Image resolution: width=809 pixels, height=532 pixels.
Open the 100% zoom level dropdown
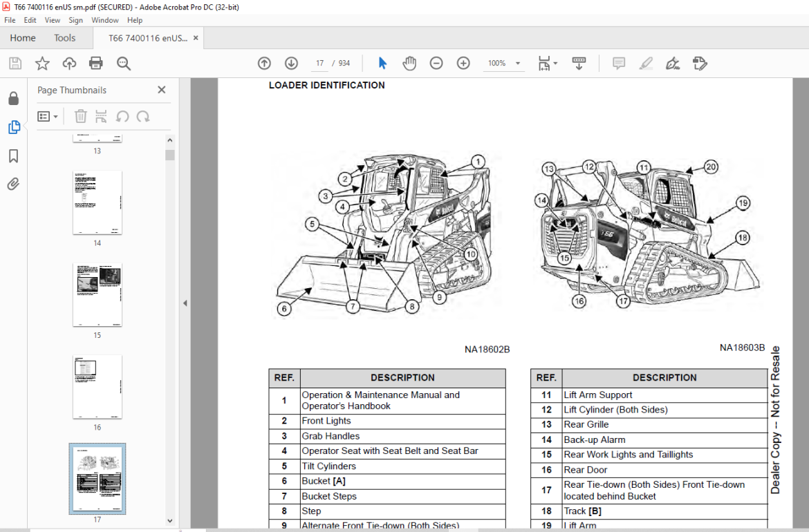pos(517,64)
